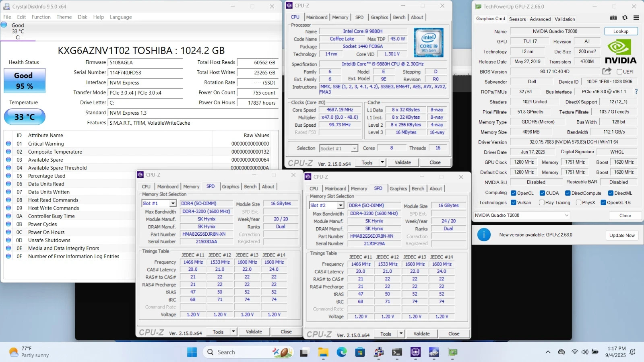Click the Close button in GPU-Z
Viewport: 644px width, 362px height.
coord(625,216)
